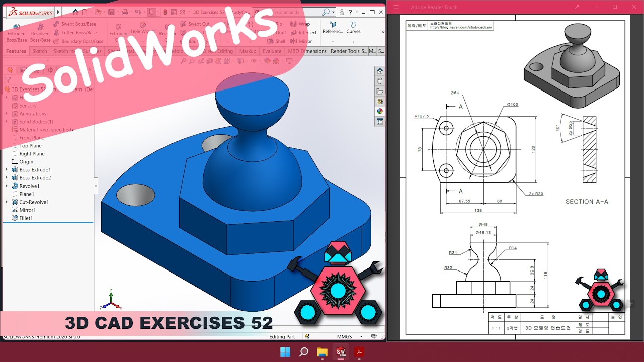Open the Markup tab
This screenshot has width=644, height=362.
coord(248,51)
